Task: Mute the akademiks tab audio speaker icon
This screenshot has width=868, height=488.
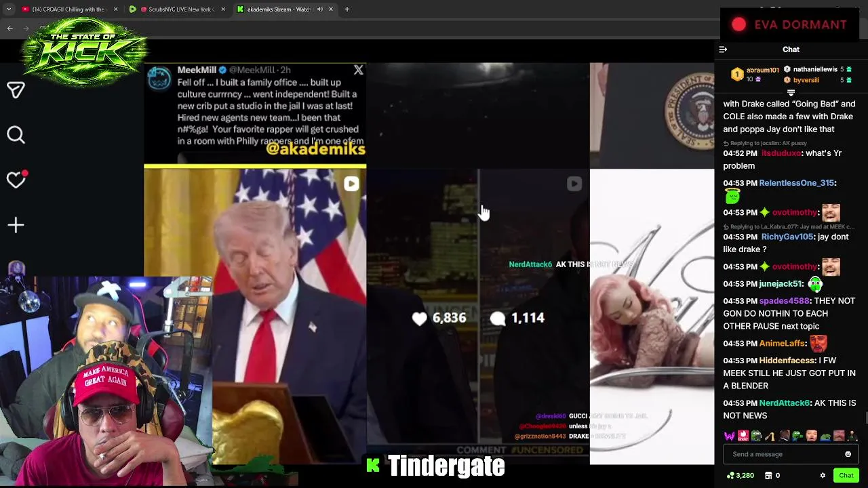Action: click(x=319, y=9)
